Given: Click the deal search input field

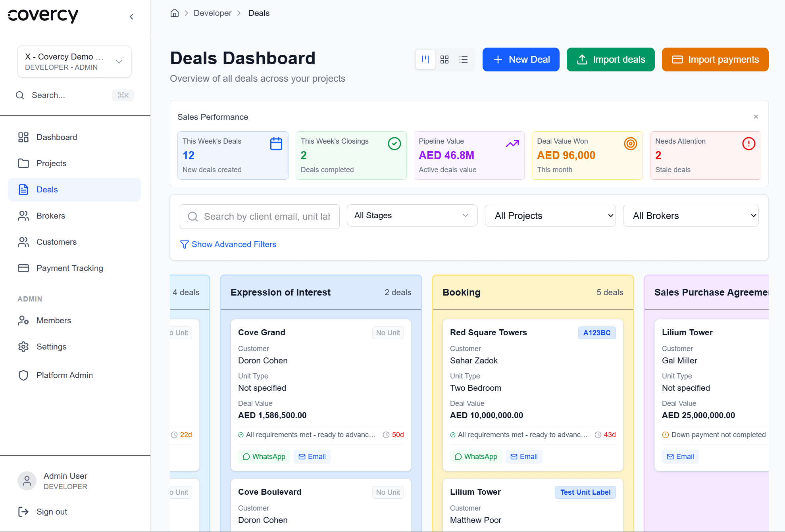Looking at the screenshot, I should pyautogui.click(x=266, y=217).
